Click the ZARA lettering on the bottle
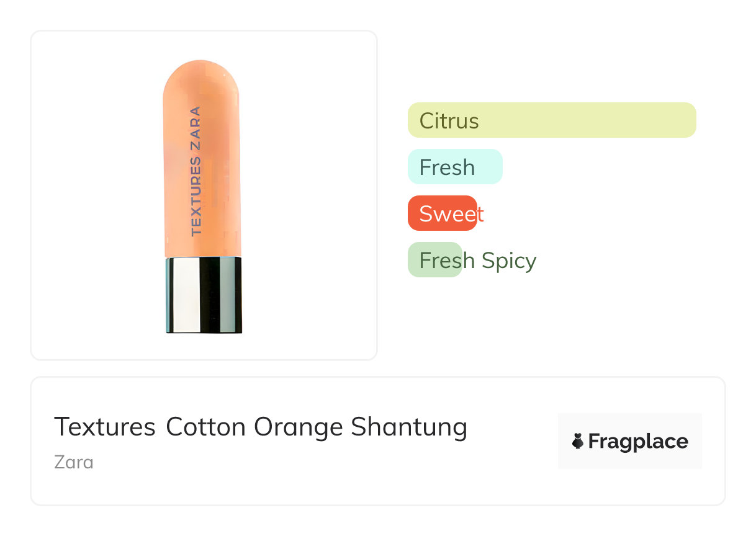The height and width of the screenshot is (536, 756). 196,127
